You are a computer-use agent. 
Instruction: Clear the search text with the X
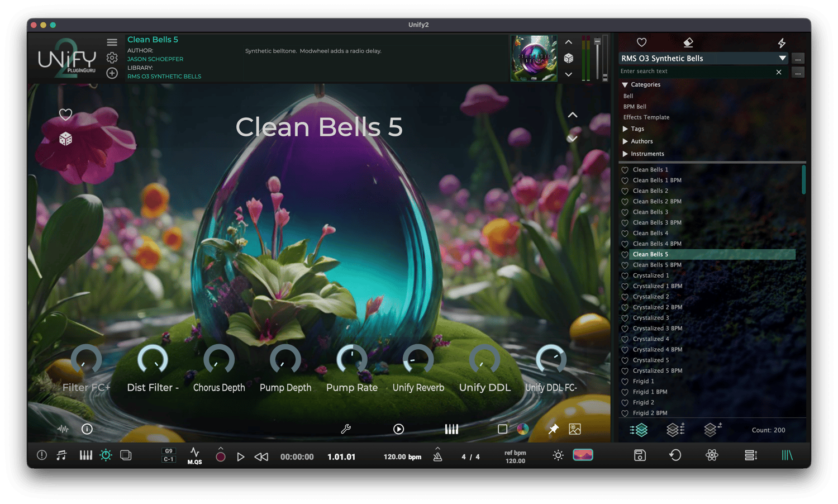click(x=779, y=72)
